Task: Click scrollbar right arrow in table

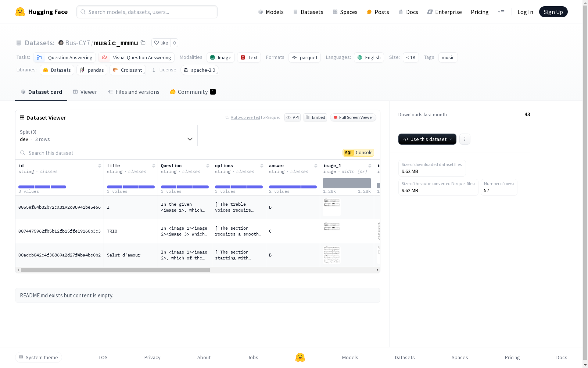Action: pos(377,270)
